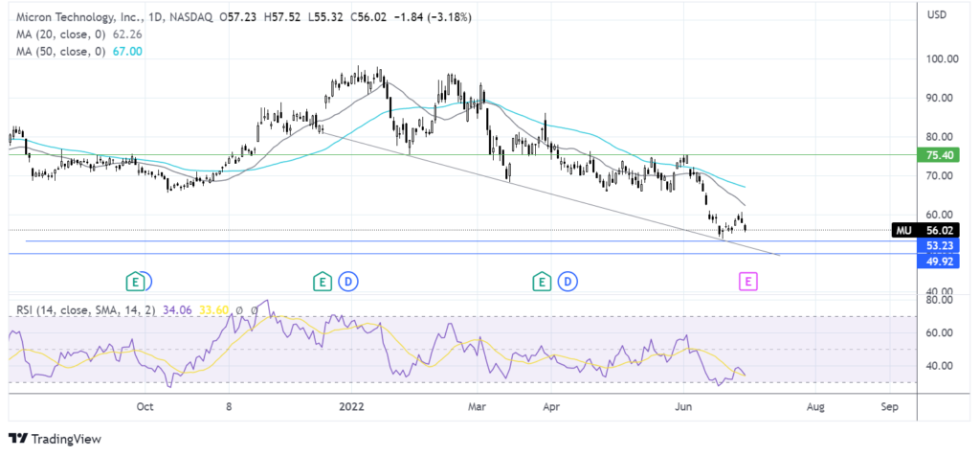Image resolution: width=980 pixels, height=456 pixels.
Task: Click the dividend D marker near 2022
Action: tap(347, 282)
